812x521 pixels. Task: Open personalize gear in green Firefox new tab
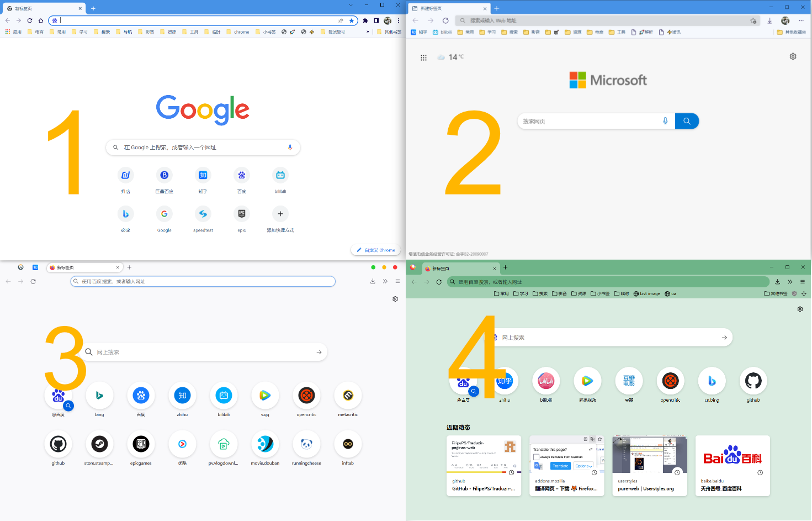pos(800,309)
